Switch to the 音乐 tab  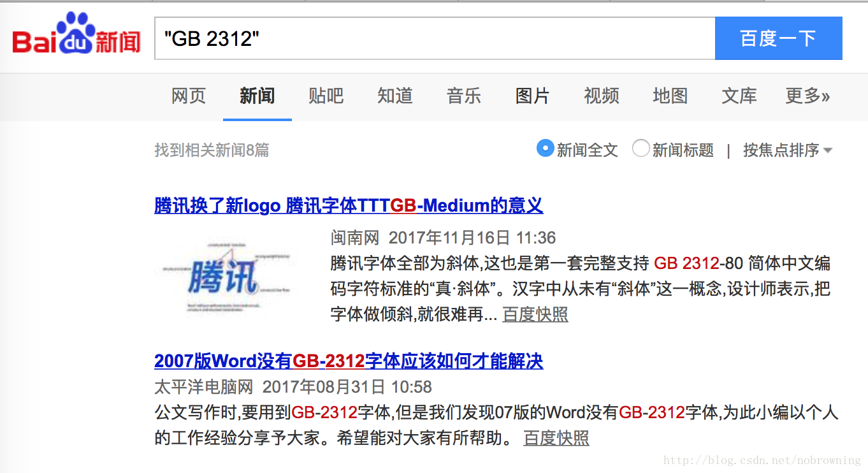click(x=464, y=96)
